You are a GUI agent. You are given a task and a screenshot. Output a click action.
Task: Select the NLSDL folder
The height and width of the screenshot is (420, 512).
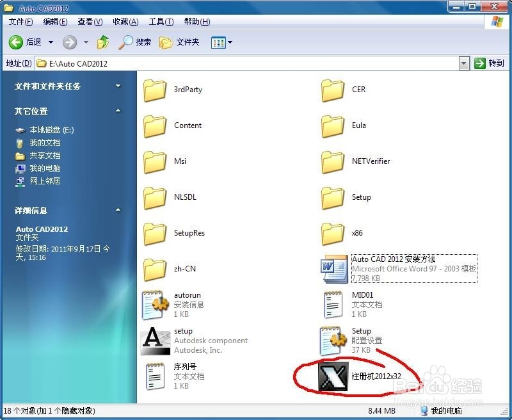[x=170, y=198]
